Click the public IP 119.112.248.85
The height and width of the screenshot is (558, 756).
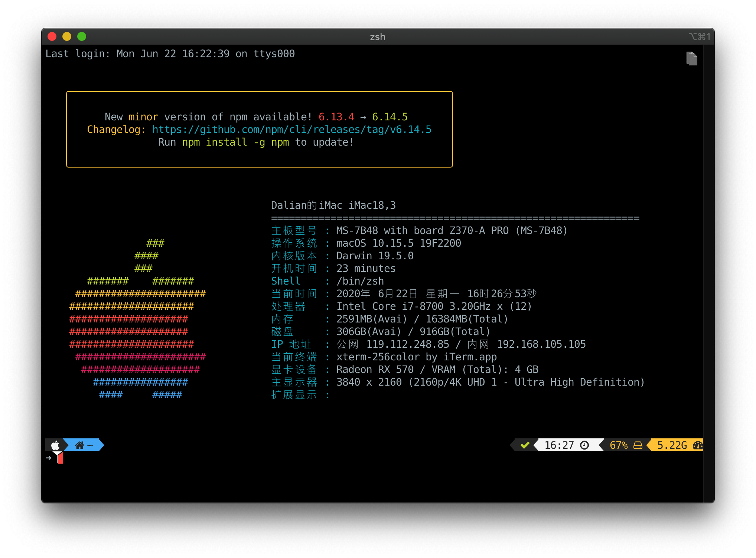pos(408,344)
